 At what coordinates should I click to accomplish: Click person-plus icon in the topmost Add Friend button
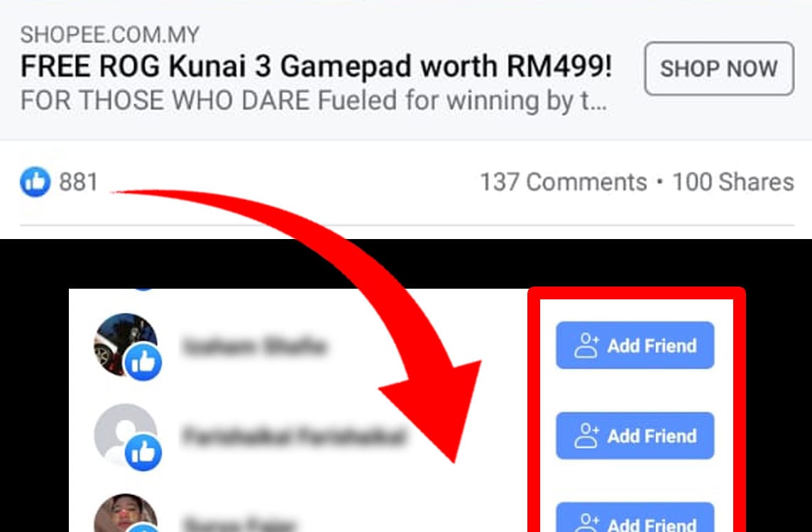tap(587, 345)
